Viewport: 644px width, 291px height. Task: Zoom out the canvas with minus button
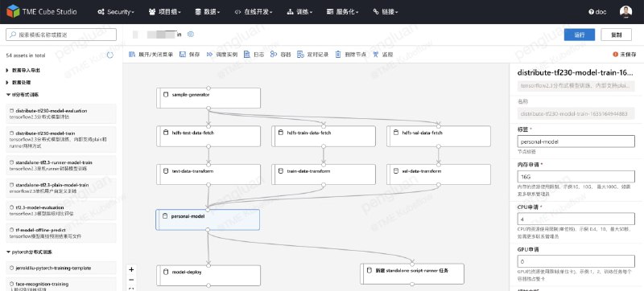pyautogui.click(x=131, y=280)
